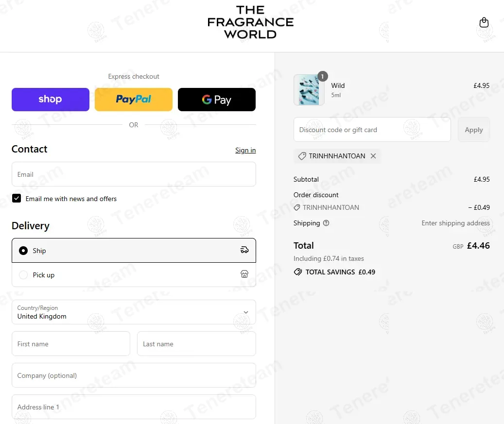Viewport: 504px width, 424px height.
Task: Click the delivery truck icon
Action: coord(244,250)
